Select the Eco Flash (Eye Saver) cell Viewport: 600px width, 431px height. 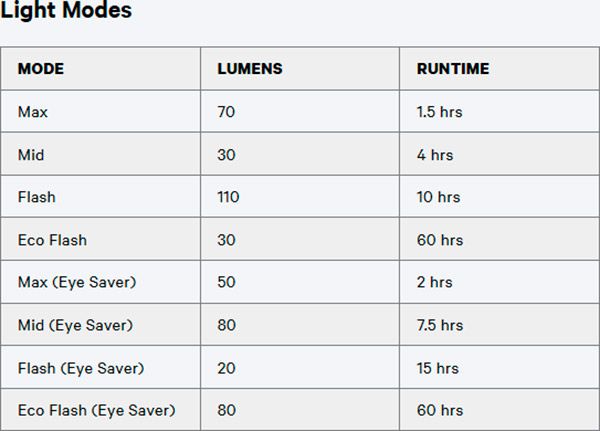(x=96, y=410)
